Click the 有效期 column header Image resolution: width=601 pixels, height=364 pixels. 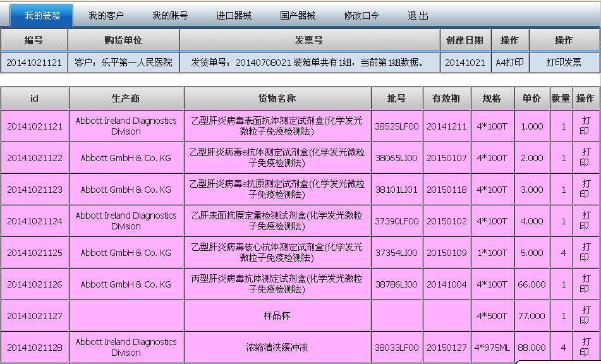tap(447, 99)
